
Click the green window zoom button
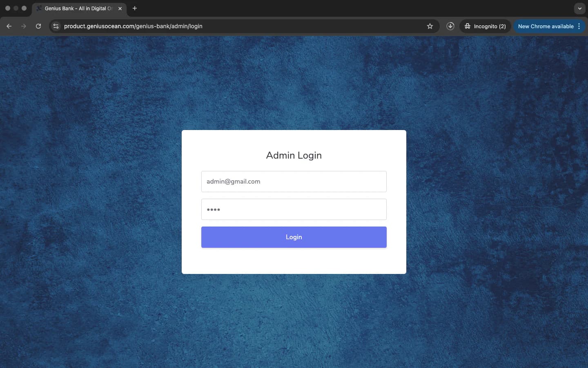tap(24, 8)
